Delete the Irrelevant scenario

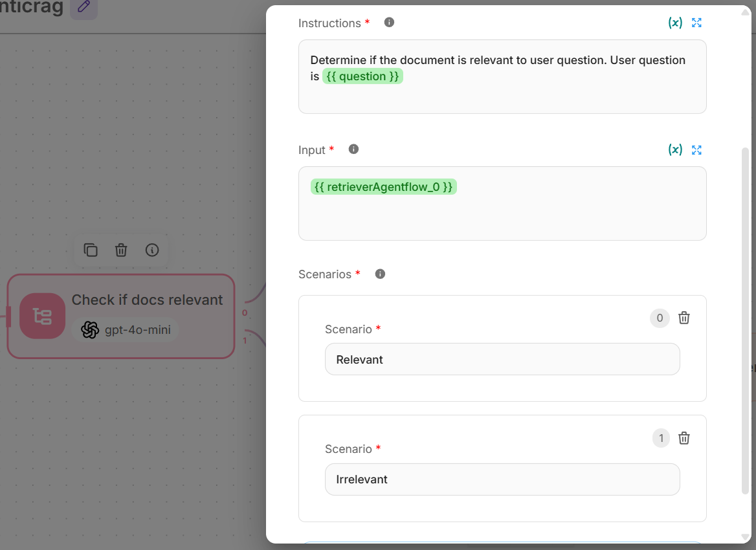point(684,438)
